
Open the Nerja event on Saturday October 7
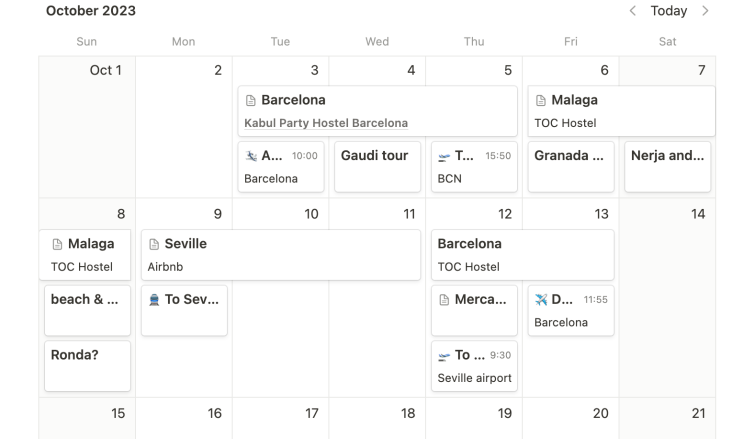(x=667, y=166)
